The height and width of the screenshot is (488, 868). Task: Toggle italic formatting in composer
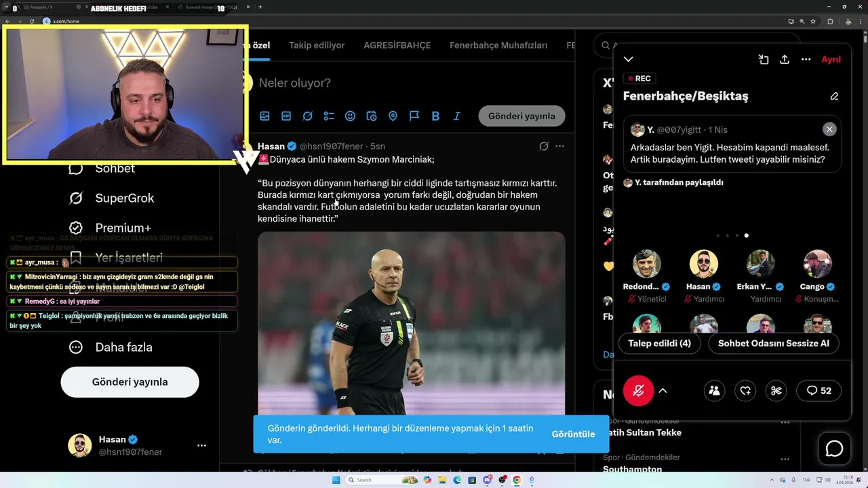(457, 116)
